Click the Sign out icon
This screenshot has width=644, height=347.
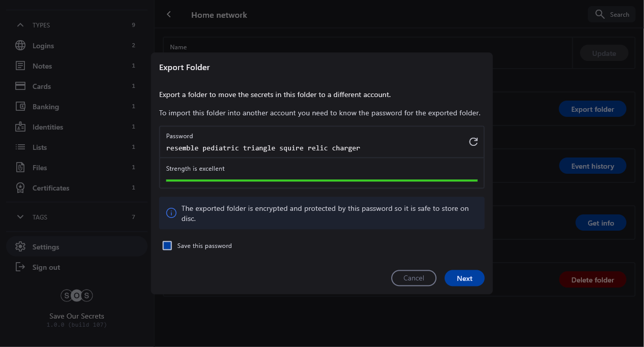point(20,267)
